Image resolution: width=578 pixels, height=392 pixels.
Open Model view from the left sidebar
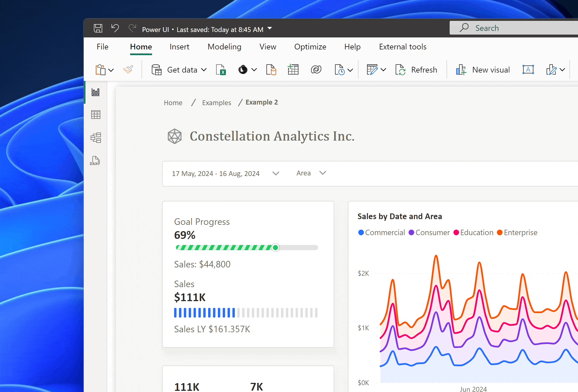(x=95, y=138)
